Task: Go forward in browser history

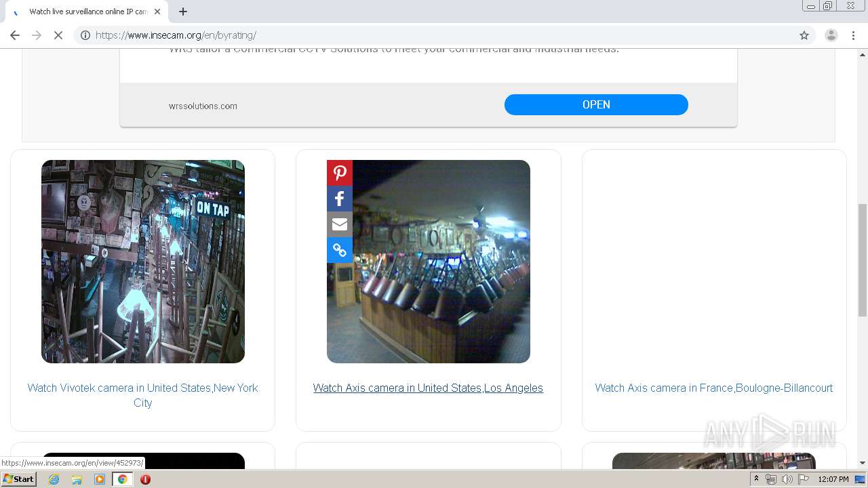Action: pos(37,35)
